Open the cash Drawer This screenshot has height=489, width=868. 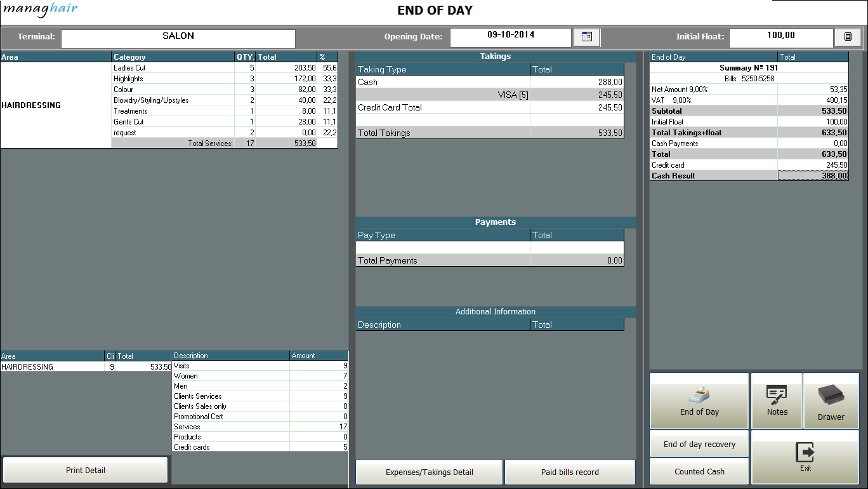831,401
